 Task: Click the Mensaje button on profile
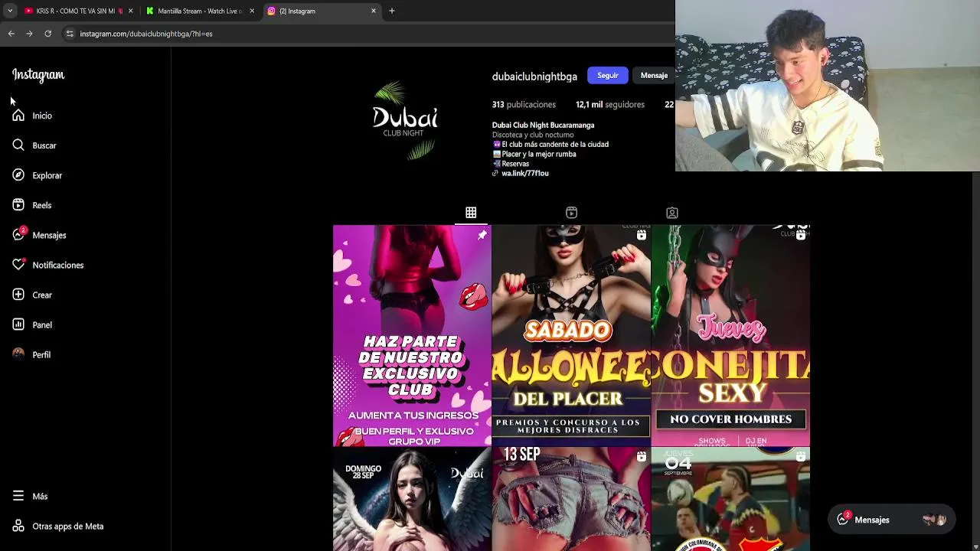point(654,75)
